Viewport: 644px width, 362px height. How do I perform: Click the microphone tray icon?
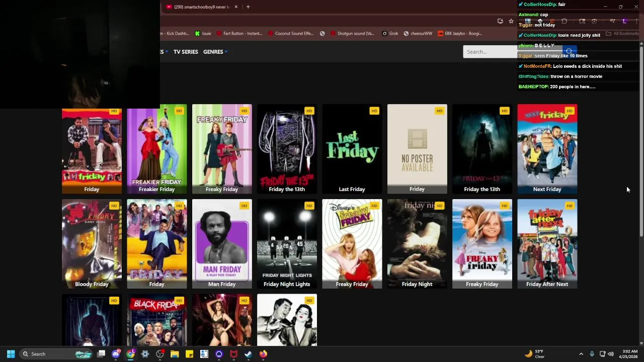pyautogui.click(x=592, y=354)
